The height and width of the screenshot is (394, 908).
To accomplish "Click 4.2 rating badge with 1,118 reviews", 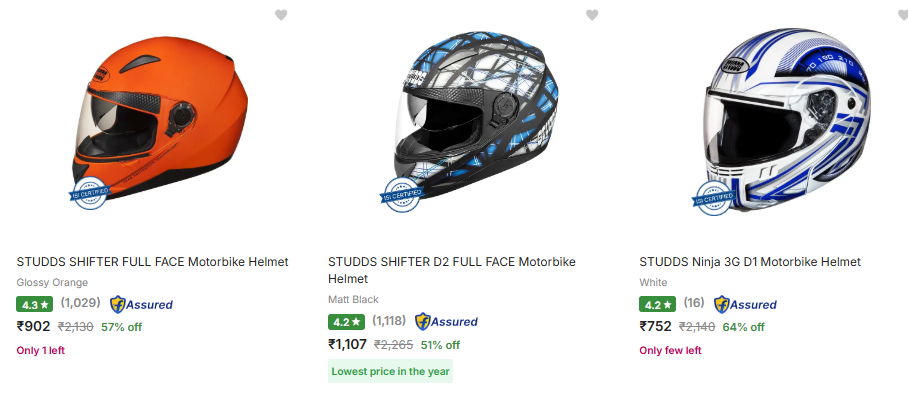I will [x=346, y=322].
